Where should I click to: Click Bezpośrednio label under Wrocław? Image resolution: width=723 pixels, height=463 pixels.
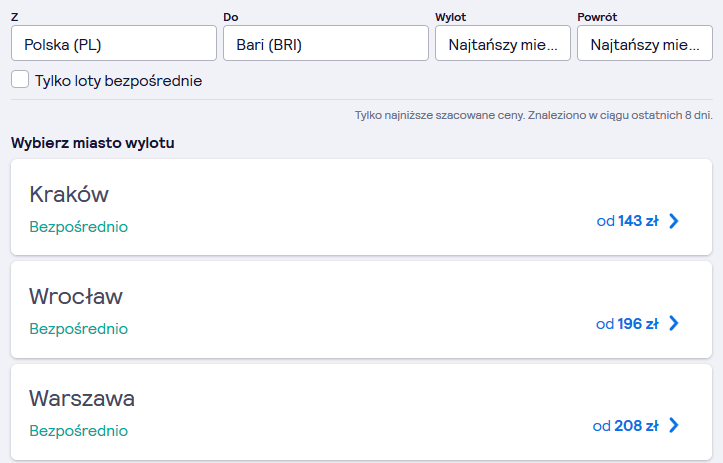point(79,329)
